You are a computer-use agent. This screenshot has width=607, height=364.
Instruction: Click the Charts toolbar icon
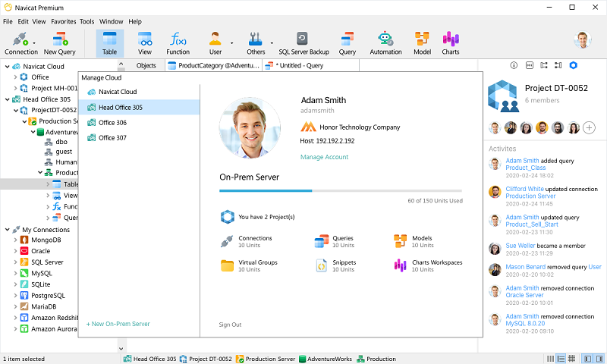[451, 43]
